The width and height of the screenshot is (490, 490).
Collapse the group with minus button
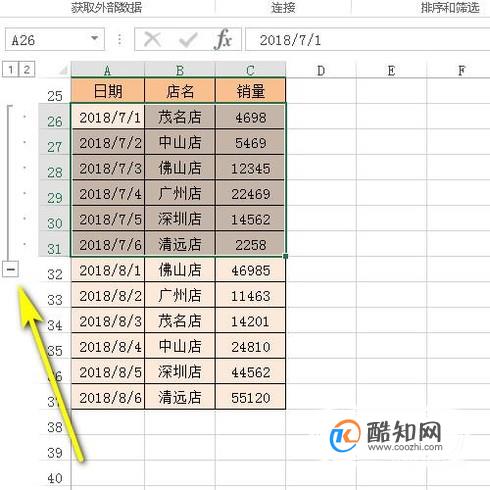click(11, 269)
